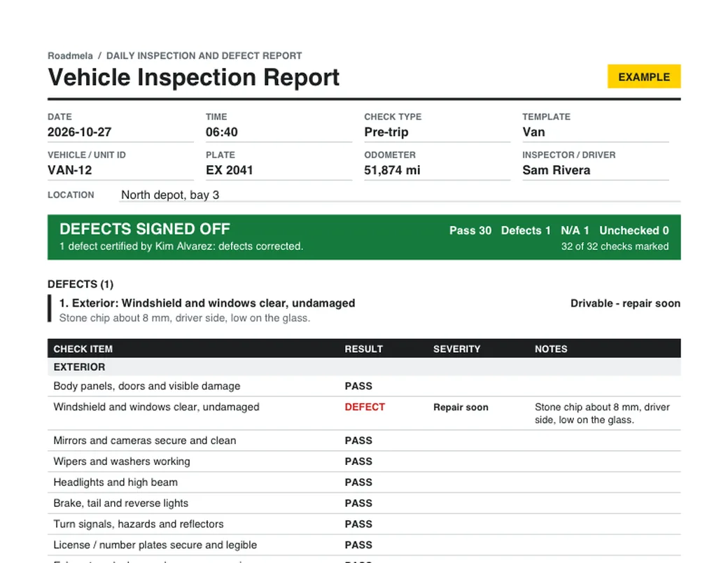Image resolution: width=728 pixels, height=563 pixels.
Task: Click Windshield and windows table row item
Action: point(157,407)
